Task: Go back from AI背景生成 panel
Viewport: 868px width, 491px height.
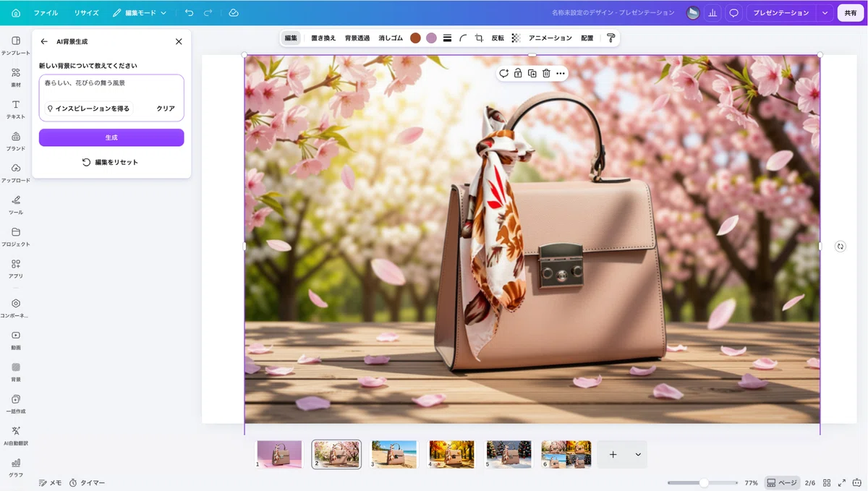Action: 45,42
